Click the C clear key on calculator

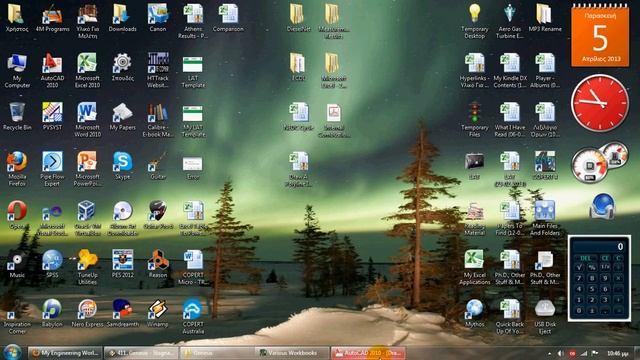coord(619,258)
